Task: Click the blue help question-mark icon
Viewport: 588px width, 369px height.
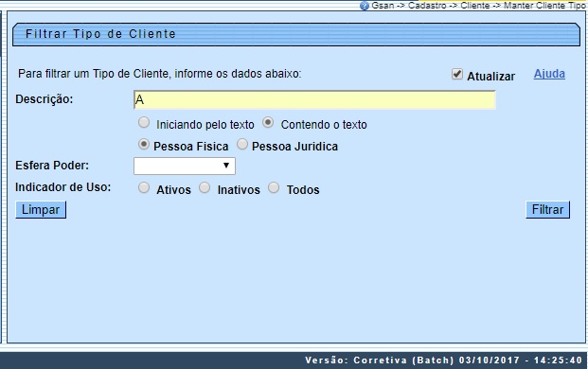Action: 365,6
